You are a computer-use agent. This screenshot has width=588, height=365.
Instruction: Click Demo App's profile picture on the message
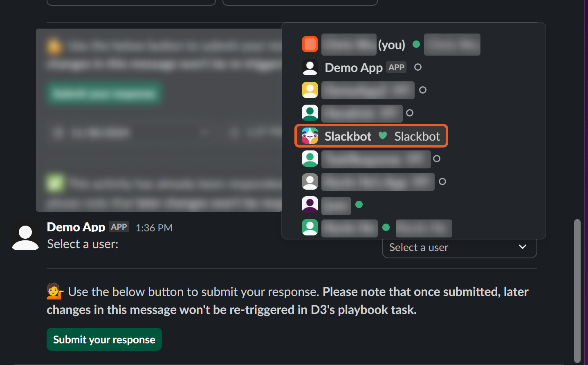25,237
